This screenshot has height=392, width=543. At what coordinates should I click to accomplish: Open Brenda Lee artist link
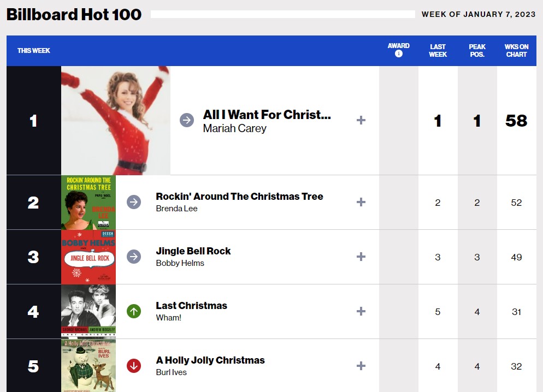(176, 209)
